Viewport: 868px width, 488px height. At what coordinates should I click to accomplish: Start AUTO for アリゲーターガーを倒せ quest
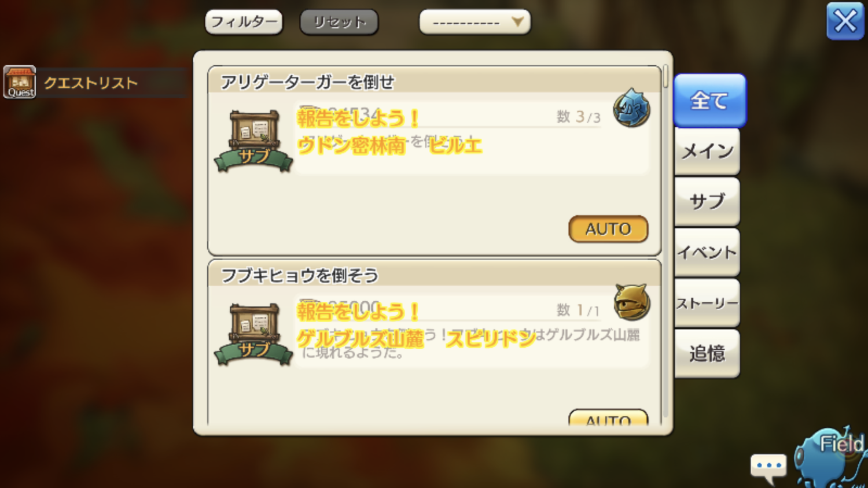(x=608, y=229)
